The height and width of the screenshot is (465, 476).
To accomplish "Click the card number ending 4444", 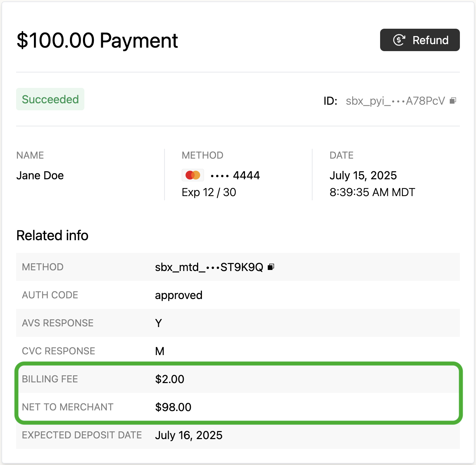I will point(235,175).
